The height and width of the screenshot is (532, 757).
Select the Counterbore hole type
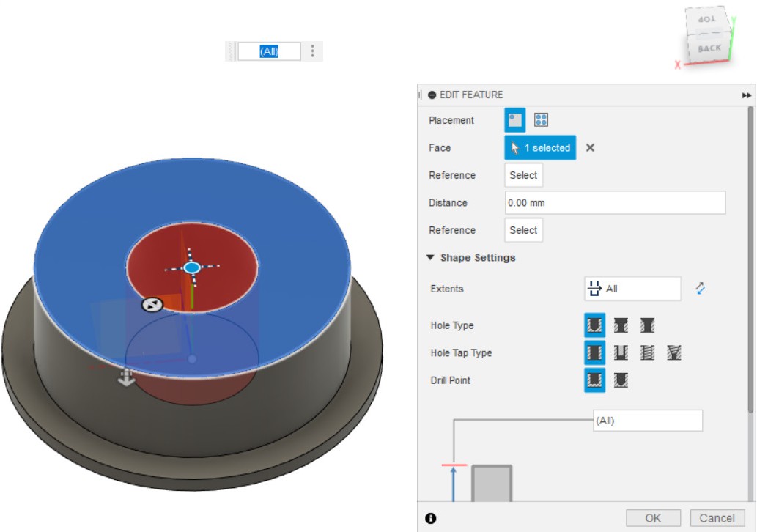coord(621,325)
